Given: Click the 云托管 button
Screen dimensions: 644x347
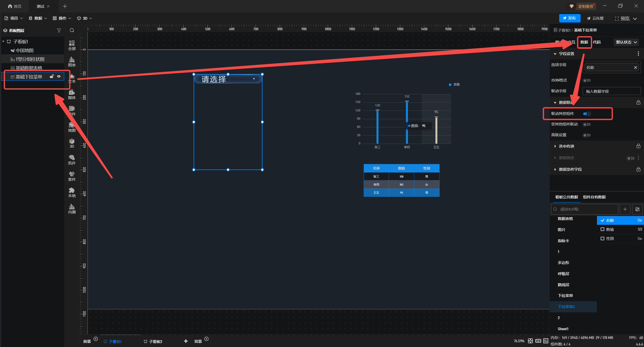Looking at the screenshot, I should click(x=595, y=18).
